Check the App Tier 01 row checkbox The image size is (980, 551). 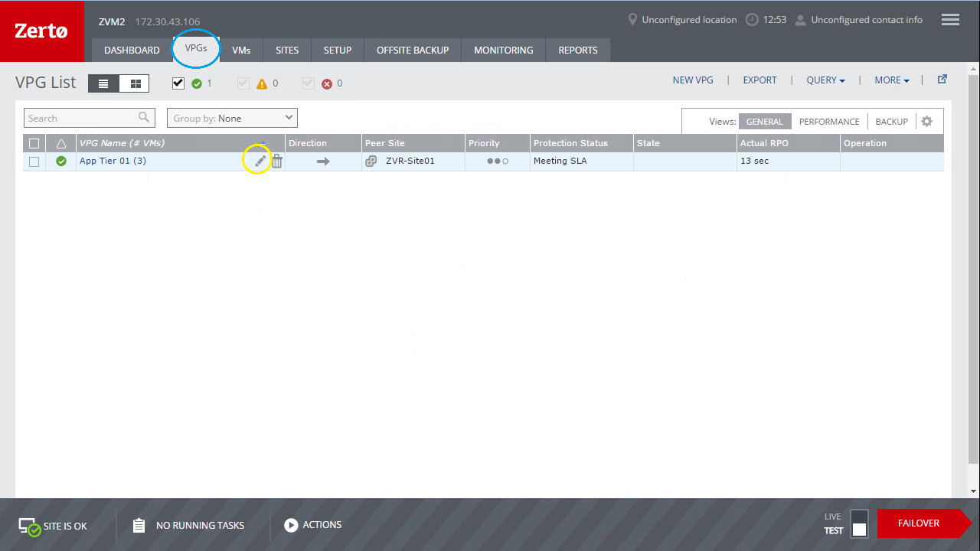[x=34, y=161]
